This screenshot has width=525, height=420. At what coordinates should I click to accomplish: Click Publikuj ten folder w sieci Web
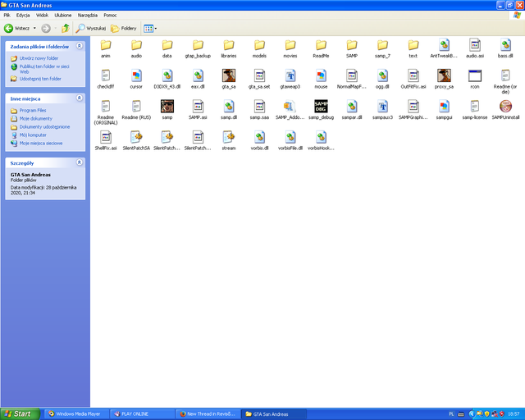tap(44, 69)
